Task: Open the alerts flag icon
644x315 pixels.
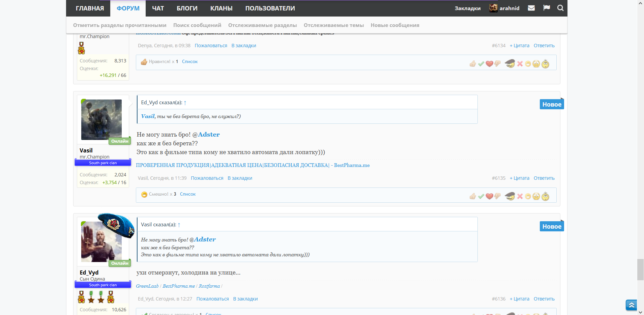Action: (547, 8)
